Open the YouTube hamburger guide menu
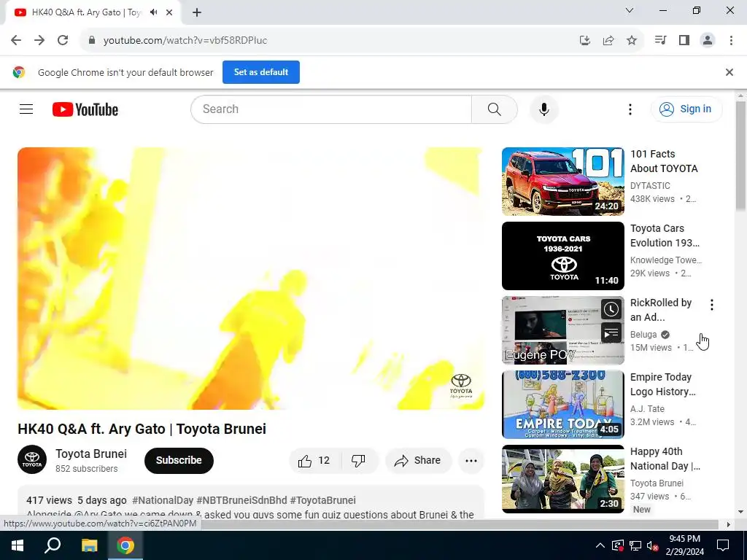This screenshot has width=747, height=560. tap(26, 109)
